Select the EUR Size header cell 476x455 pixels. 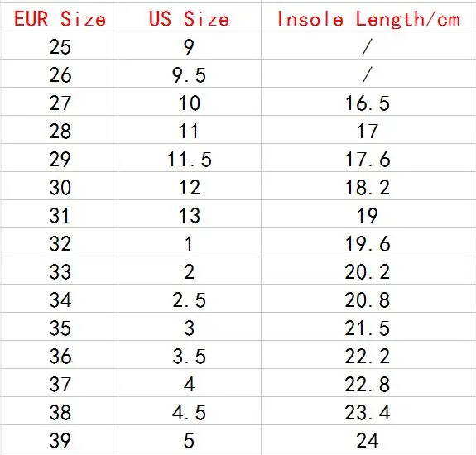coord(60,17)
